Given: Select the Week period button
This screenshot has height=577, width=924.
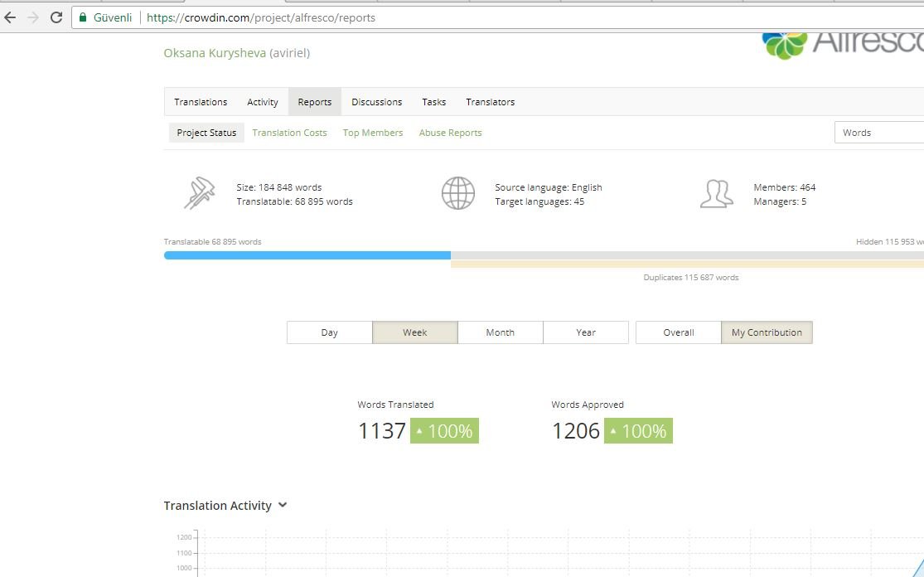Looking at the screenshot, I should (415, 332).
